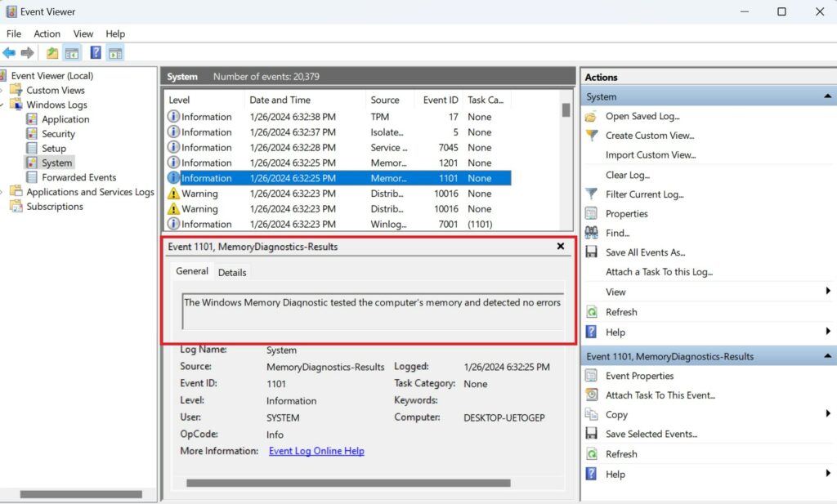Click the Find binoculars icon in Actions pane
The image size is (837, 504).
591,233
